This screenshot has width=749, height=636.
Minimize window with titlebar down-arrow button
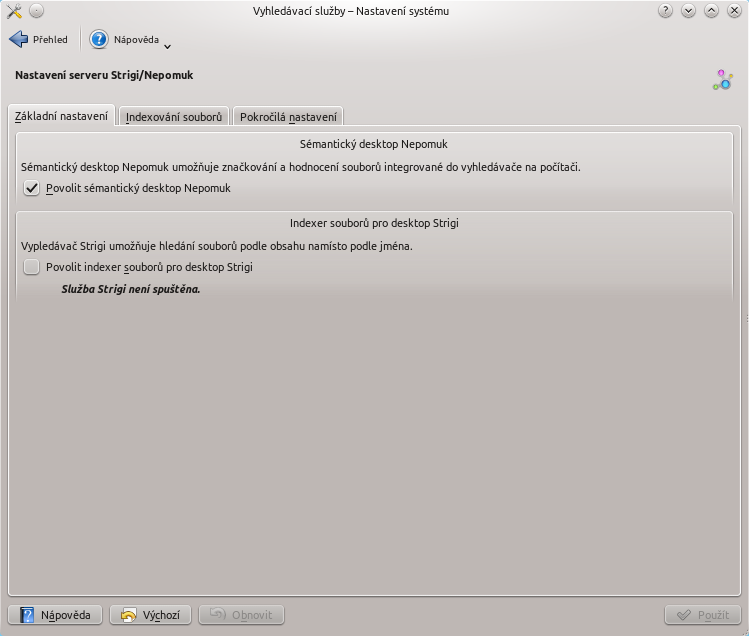pyautogui.click(x=688, y=11)
